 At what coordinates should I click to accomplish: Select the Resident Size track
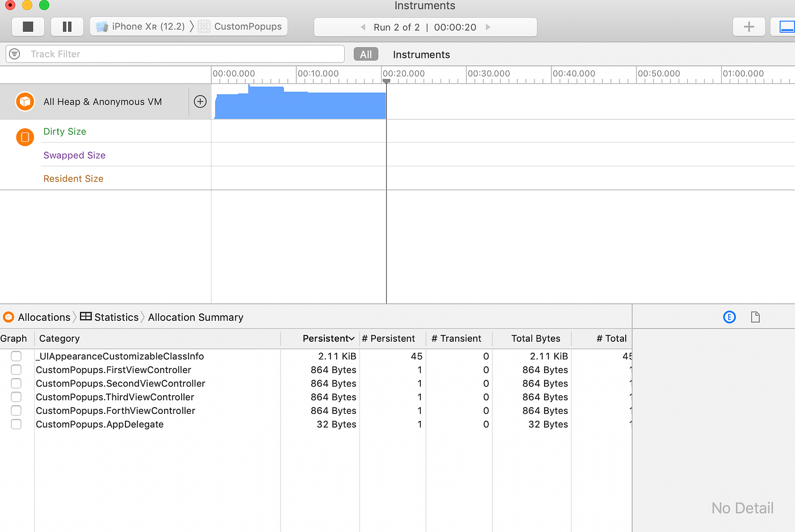(x=73, y=178)
